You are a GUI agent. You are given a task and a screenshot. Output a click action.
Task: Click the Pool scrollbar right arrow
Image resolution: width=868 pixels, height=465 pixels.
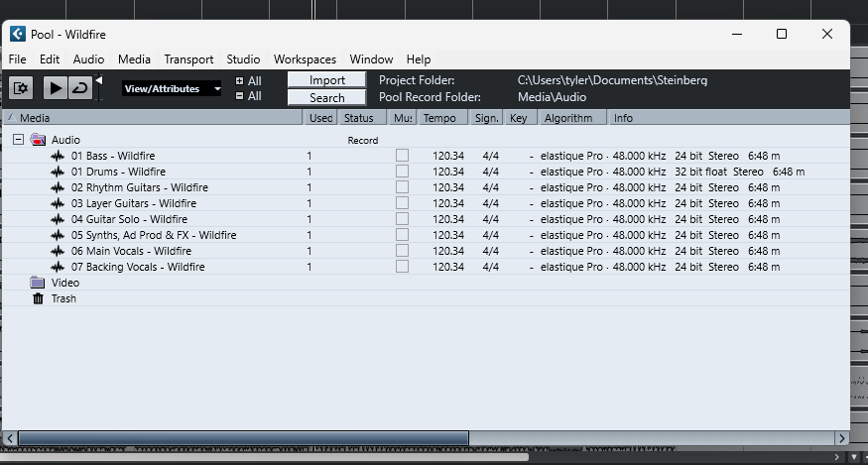(x=842, y=438)
